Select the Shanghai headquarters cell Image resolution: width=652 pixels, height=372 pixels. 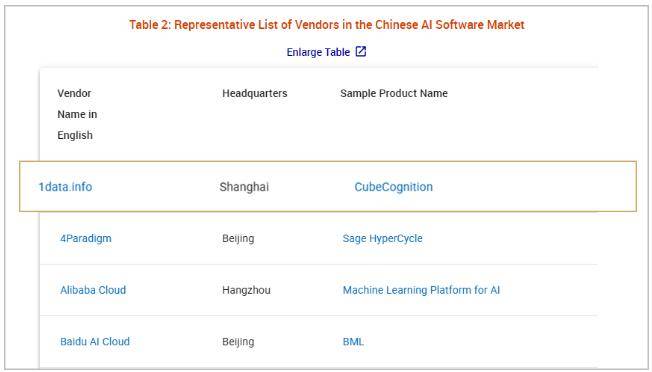[244, 187]
